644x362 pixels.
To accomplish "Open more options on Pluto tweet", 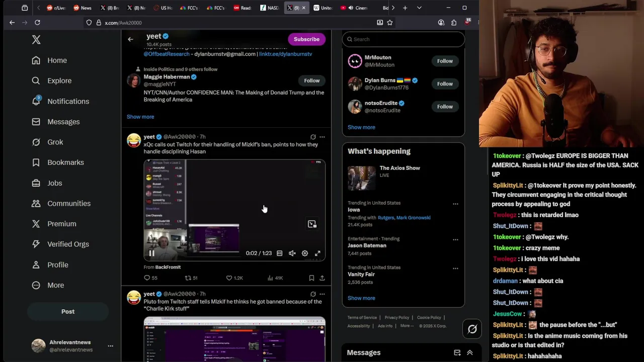I will [x=322, y=294].
